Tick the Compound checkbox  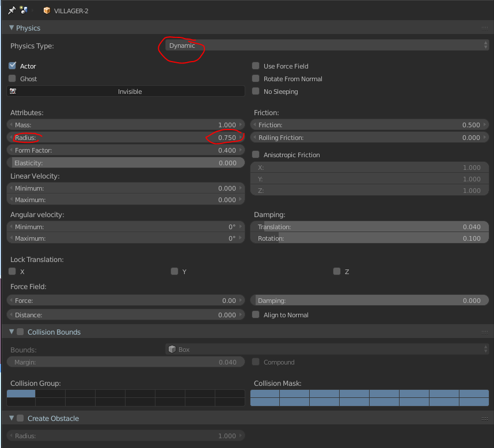(x=256, y=362)
